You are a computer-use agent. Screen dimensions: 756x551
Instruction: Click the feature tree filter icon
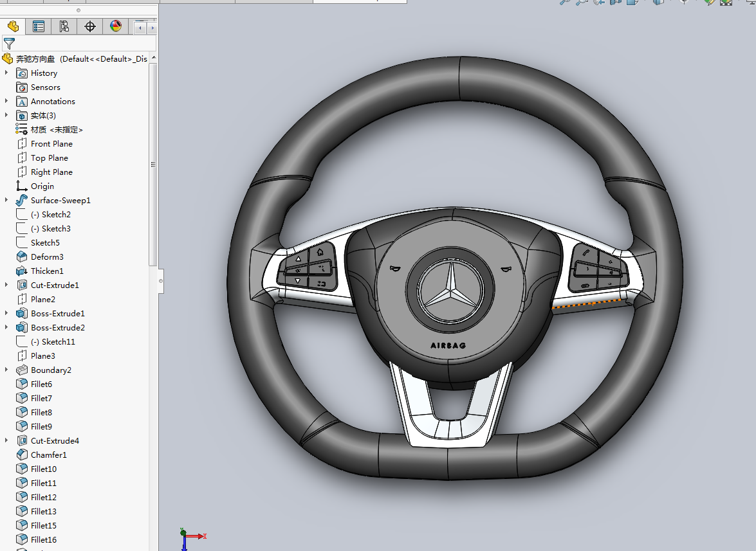[x=9, y=44]
